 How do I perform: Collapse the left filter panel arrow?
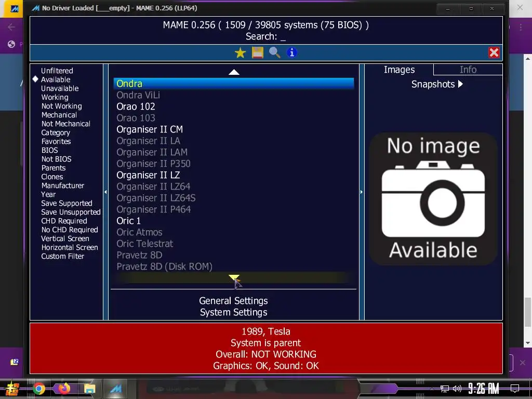tap(105, 192)
